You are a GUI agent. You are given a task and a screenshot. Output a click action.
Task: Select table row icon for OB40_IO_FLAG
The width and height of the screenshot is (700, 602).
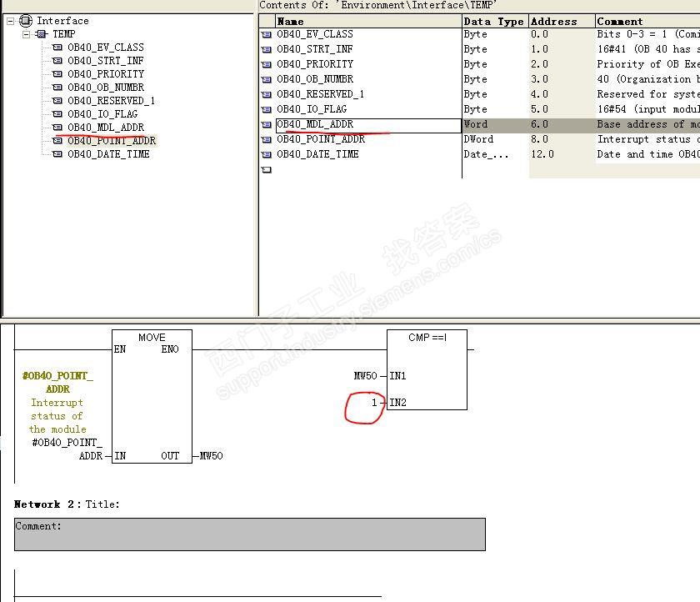tap(267, 110)
